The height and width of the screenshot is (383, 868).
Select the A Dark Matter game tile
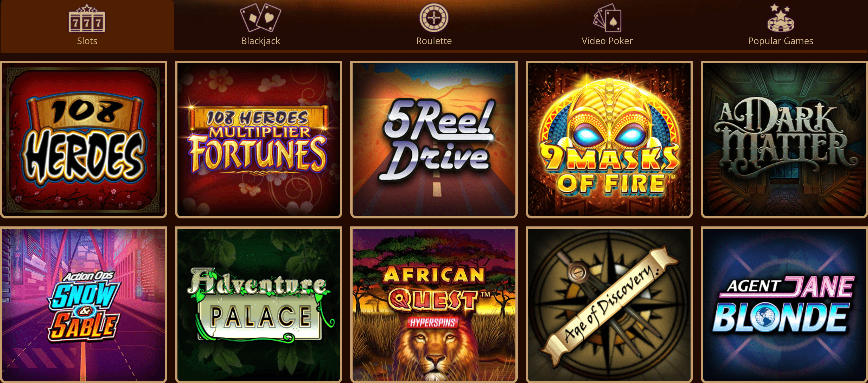tap(784, 139)
